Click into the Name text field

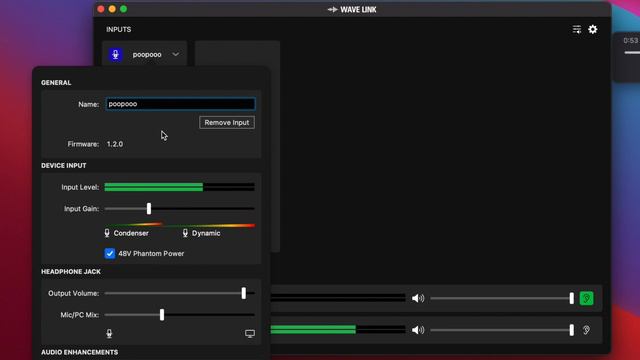180,104
